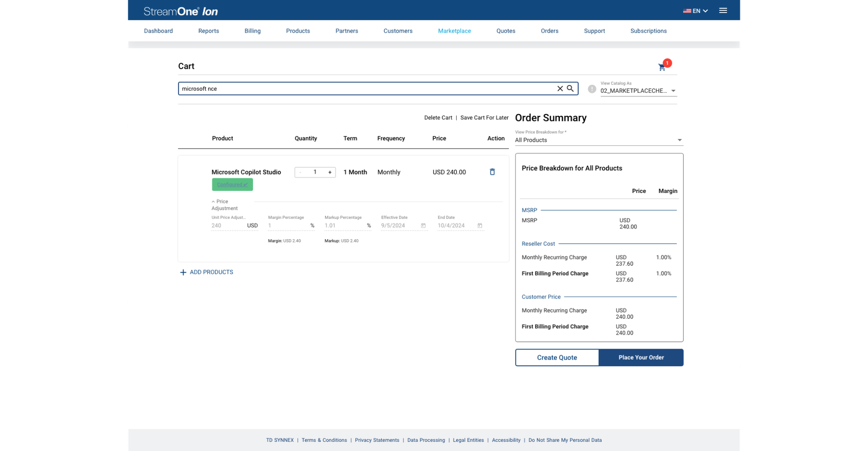Open the Reports menu item
The image size is (868, 451).
click(x=209, y=31)
